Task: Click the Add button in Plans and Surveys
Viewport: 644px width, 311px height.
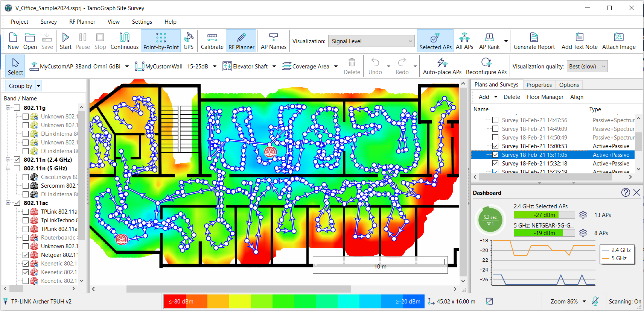Action: pos(484,97)
